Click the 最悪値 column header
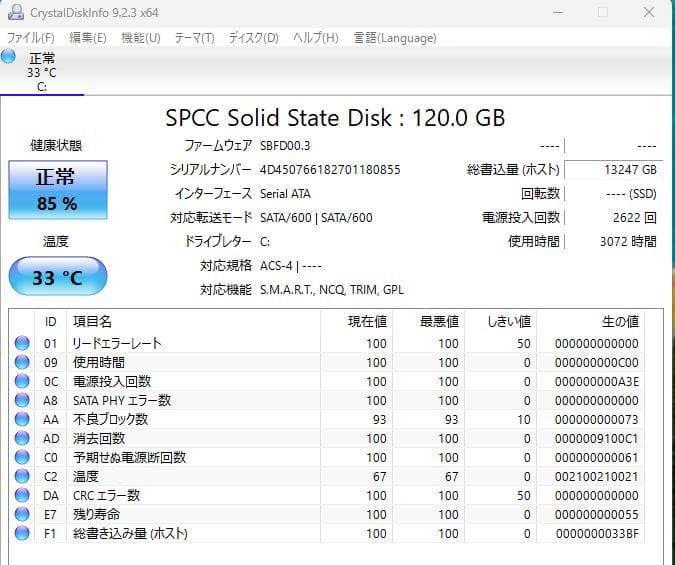The height and width of the screenshot is (565, 675). tap(429, 321)
